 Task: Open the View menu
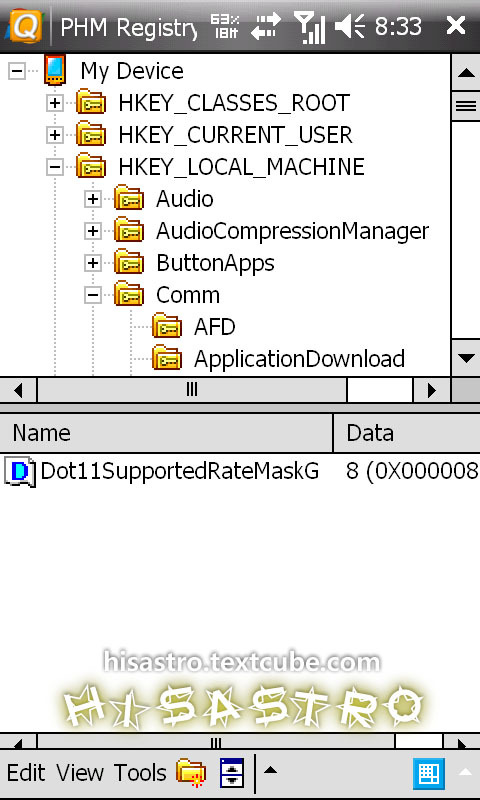click(80, 773)
